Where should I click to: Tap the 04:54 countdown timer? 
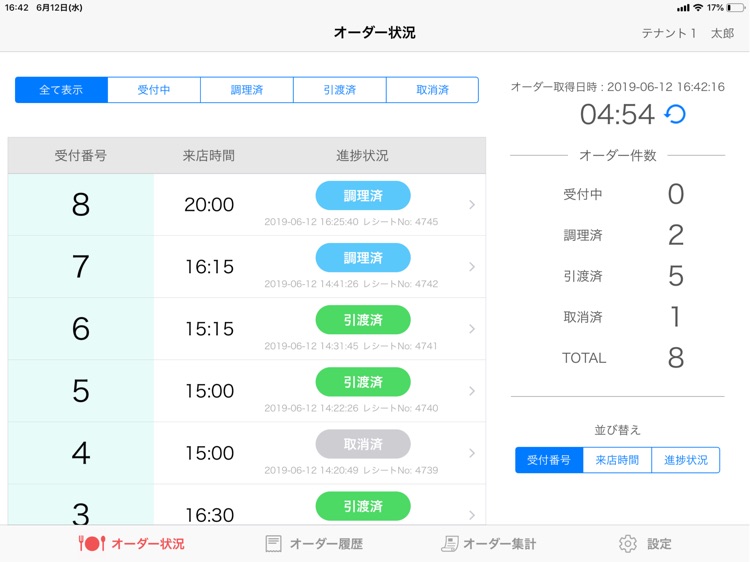click(617, 115)
